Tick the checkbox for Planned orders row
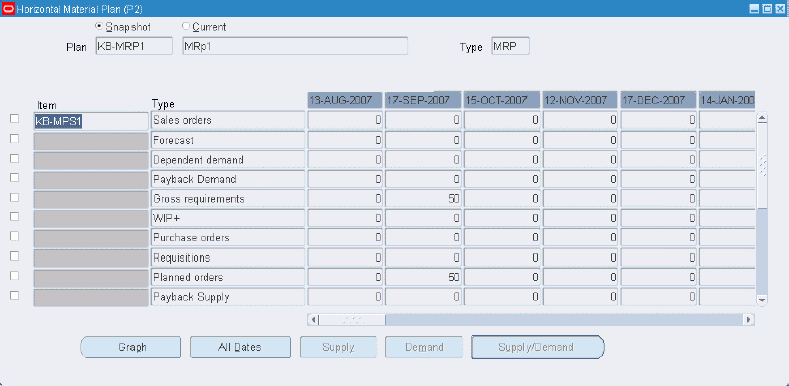Screen dimensions: 789x386 15,276
